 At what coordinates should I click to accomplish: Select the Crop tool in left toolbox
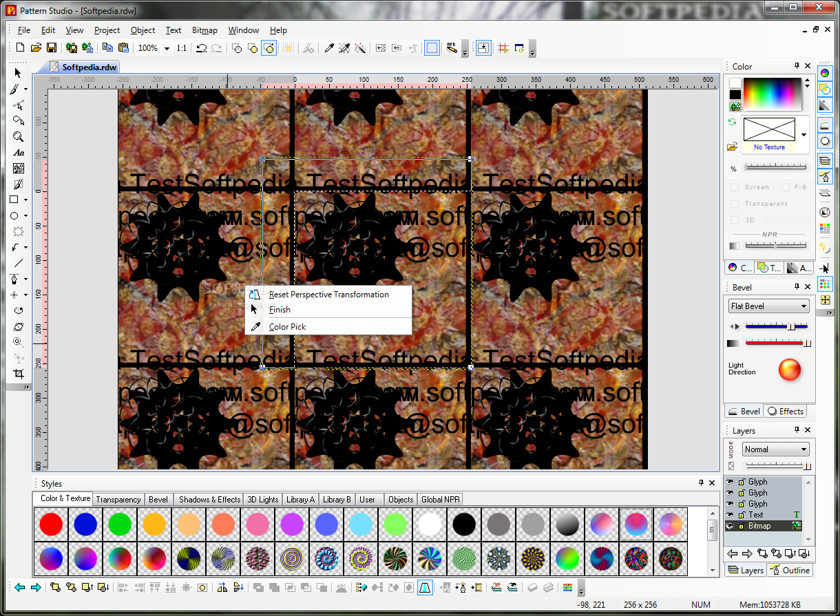[x=18, y=374]
